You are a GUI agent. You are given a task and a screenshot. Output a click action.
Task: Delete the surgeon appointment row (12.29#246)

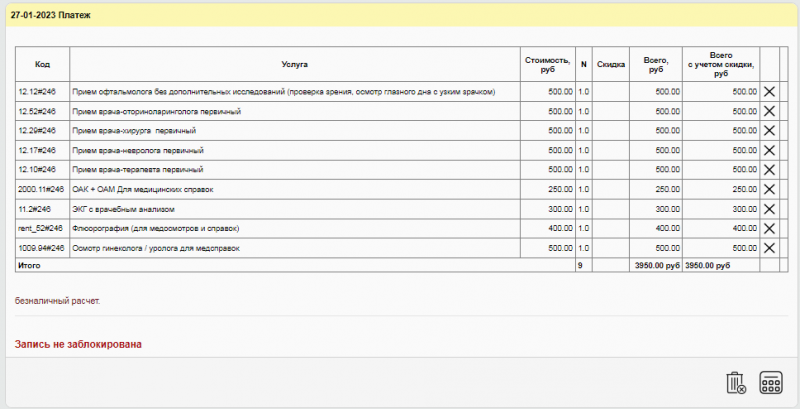[x=769, y=130]
